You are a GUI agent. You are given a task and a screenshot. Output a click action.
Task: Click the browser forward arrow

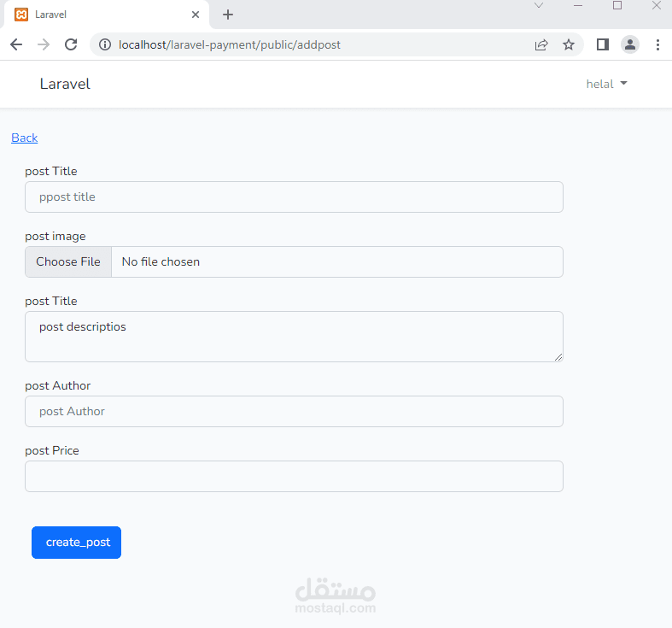[44, 44]
